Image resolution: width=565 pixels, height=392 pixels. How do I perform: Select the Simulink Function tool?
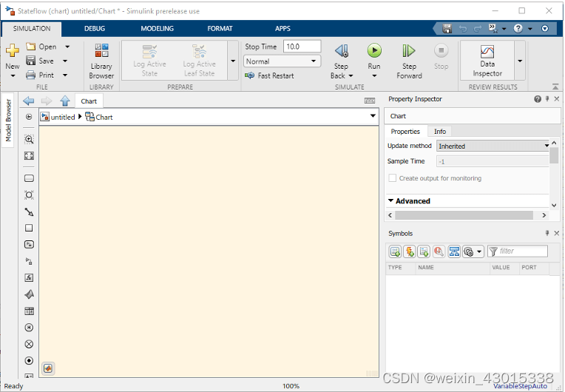[x=29, y=261]
